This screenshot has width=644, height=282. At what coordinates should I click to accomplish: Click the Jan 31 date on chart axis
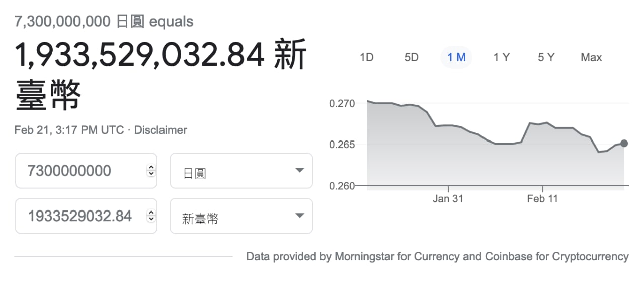448,199
